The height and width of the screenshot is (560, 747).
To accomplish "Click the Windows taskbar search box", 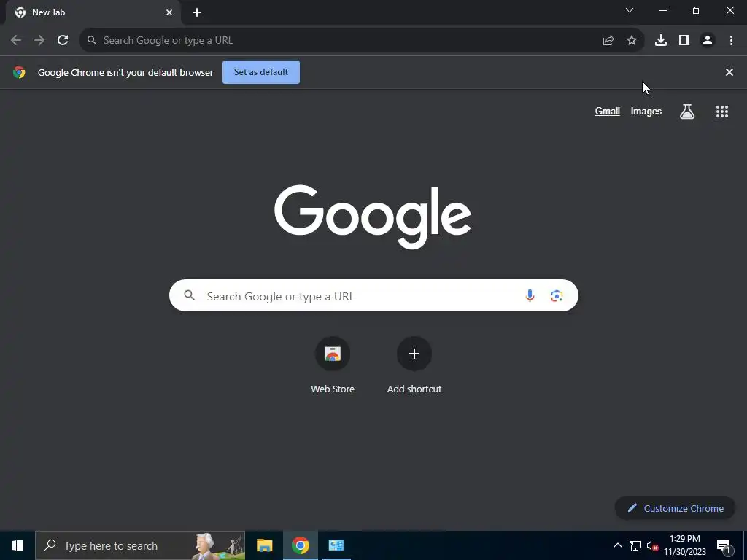I will click(140, 545).
